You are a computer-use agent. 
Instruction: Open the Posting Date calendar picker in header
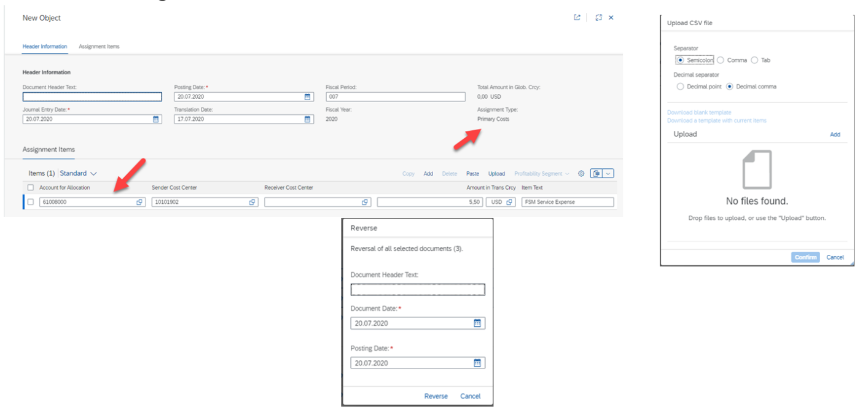point(307,97)
